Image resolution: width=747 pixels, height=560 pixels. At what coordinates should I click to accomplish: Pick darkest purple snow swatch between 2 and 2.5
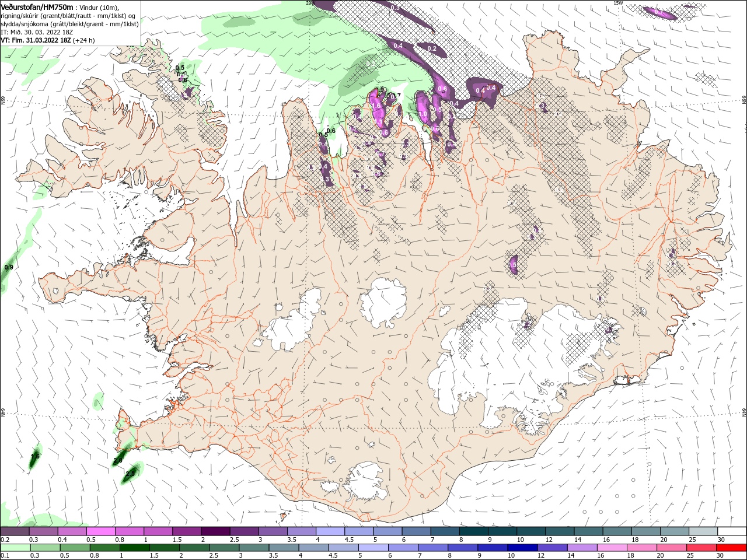click(215, 531)
